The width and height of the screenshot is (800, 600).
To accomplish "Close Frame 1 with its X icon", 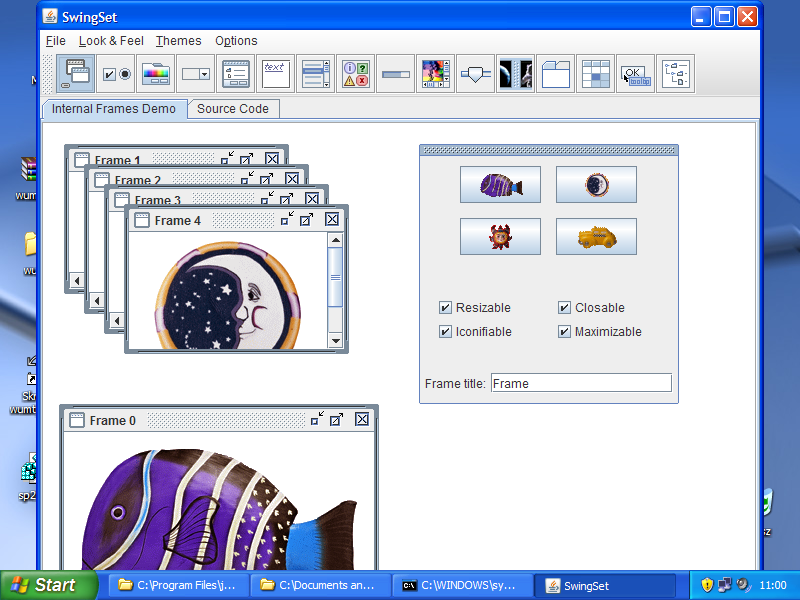I will (x=272, y=158).
